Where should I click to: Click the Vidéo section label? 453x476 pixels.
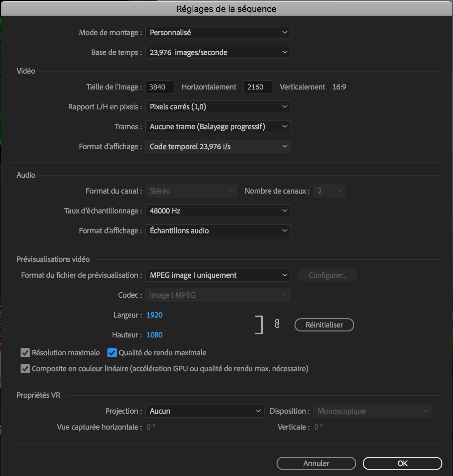click(26, 71)
